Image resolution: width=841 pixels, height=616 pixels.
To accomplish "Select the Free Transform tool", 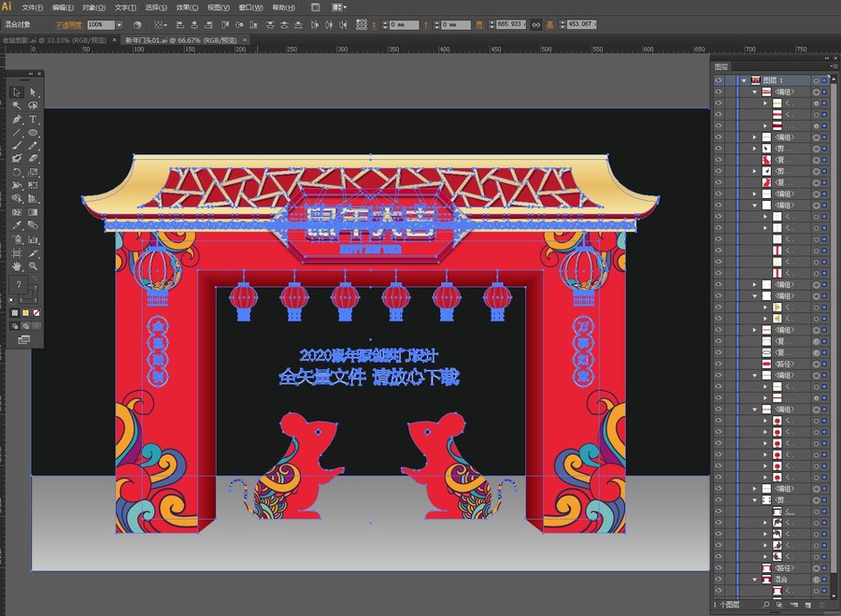I will pos(33,186).
